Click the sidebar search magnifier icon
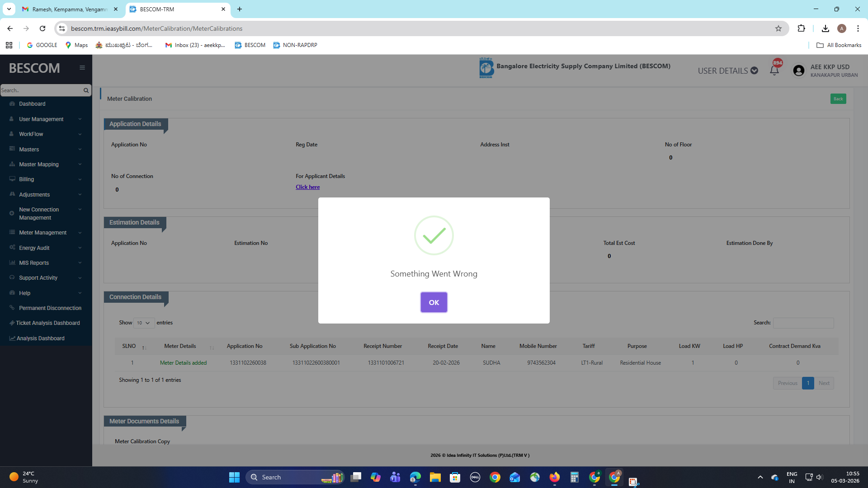This screenshot has height=488, width=868. click(86, 90)
